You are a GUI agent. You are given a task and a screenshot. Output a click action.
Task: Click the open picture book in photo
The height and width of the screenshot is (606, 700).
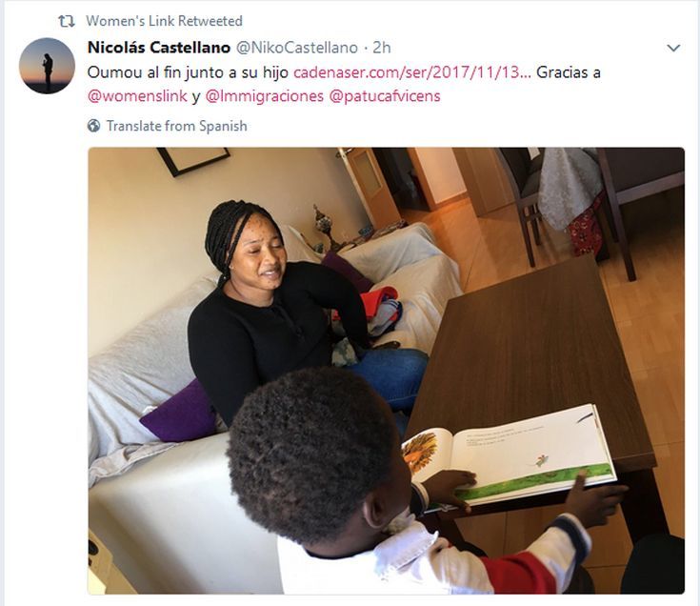click(509, 454)
